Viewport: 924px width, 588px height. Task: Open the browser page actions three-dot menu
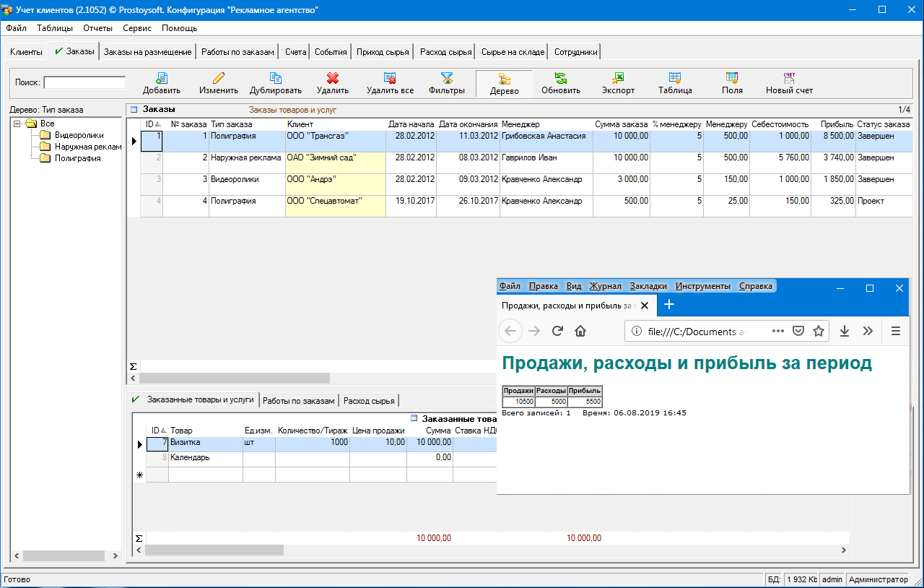[x=777, y=331]
